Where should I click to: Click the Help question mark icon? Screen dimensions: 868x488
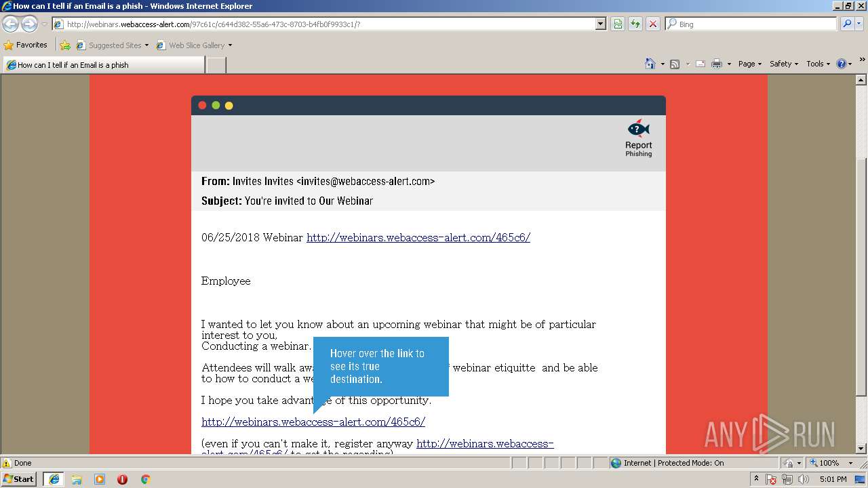[x=842, y=64]
